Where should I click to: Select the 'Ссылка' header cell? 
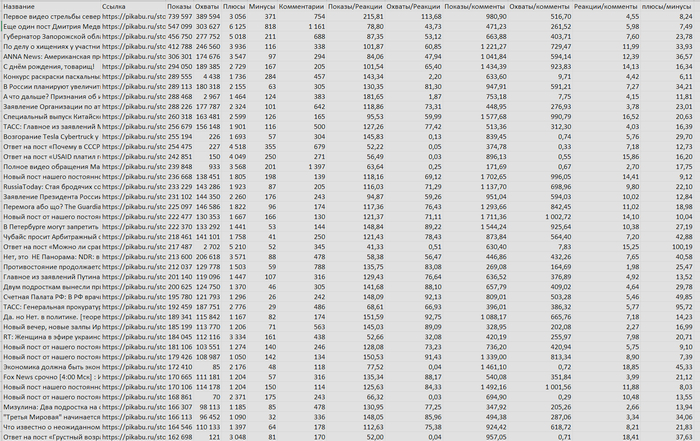tap(114, 6)
